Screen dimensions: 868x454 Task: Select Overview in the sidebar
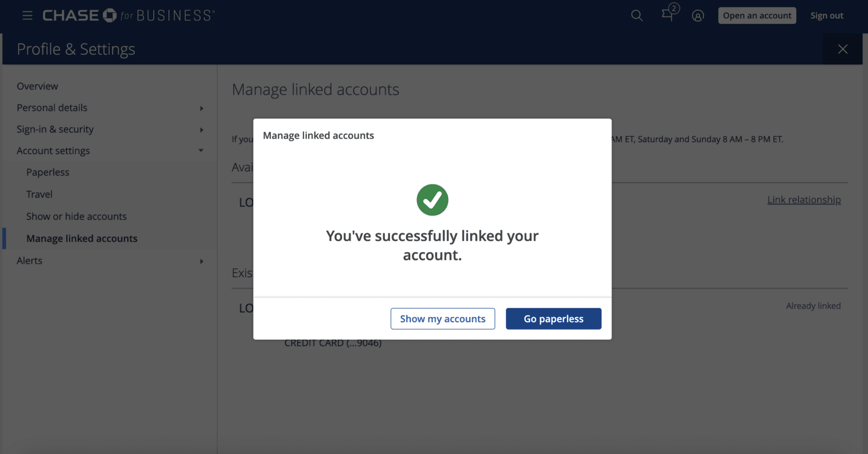point(37,86)
